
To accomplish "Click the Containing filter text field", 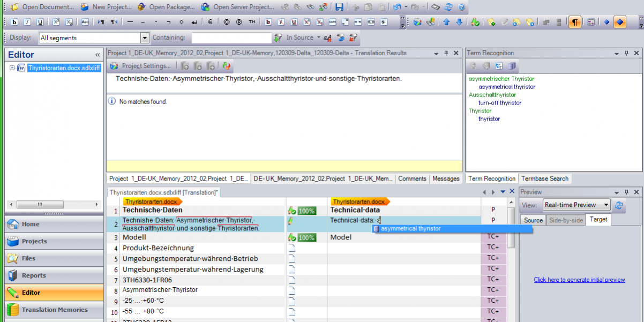I will 231,38.
